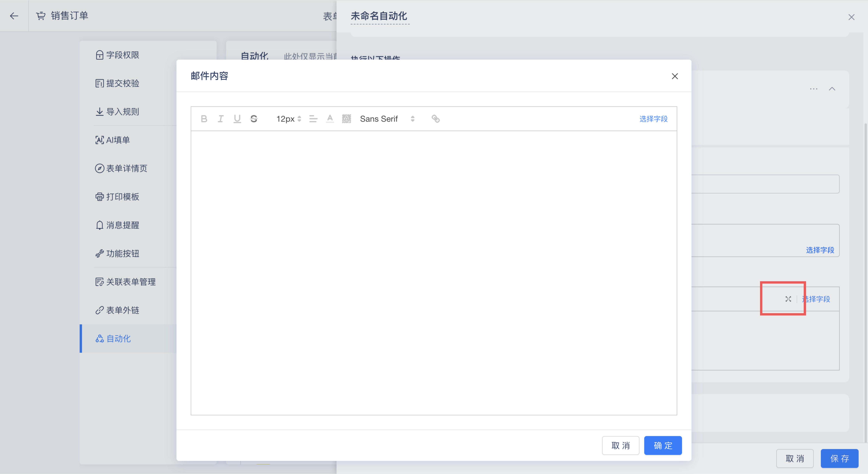Click the expand editor icon in panel
868x474 pixels.
788,299
